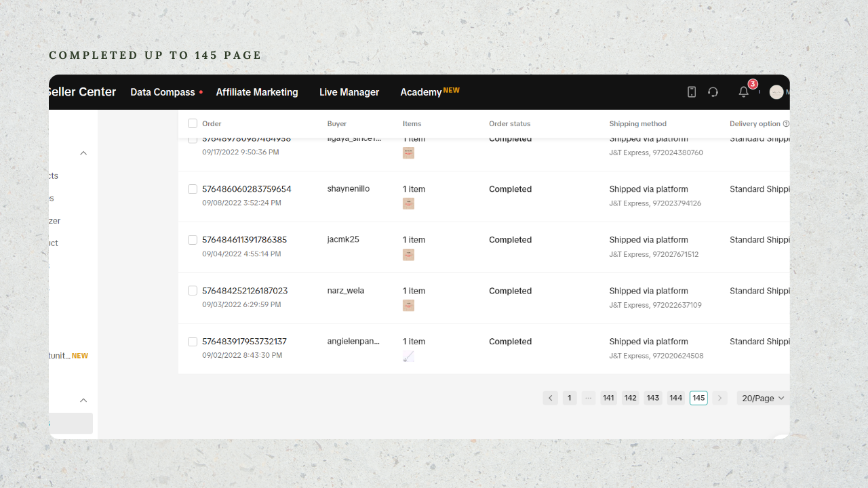This screenshot has width=868, height=488.
Task: Select page 144 in the pagination
Action: click(676, 398)
